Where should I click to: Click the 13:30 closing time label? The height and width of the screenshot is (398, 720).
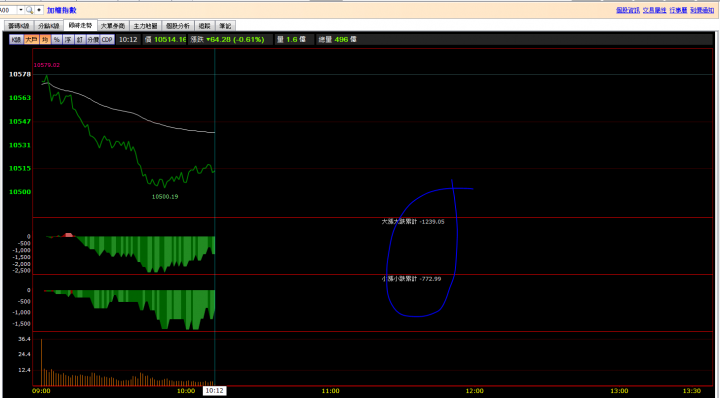tap(692, 391)
